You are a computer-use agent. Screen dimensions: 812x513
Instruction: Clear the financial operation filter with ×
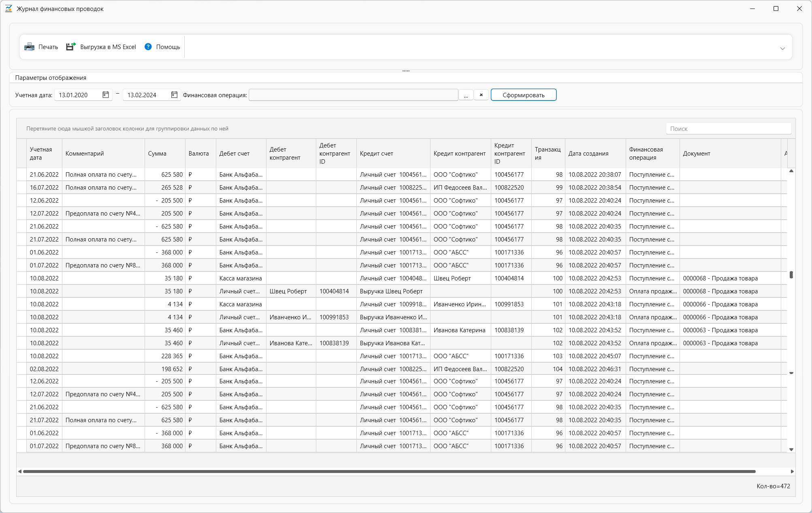tap(481, 95)
